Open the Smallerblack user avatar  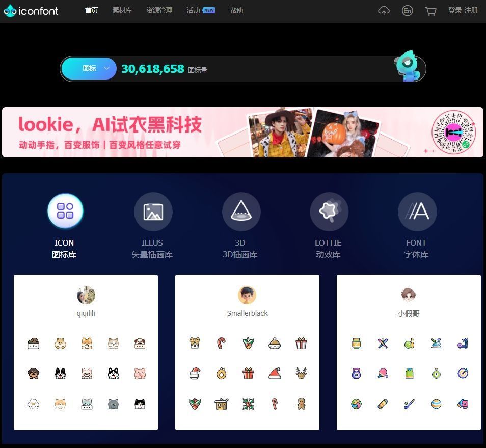click(x=247, y=295)
